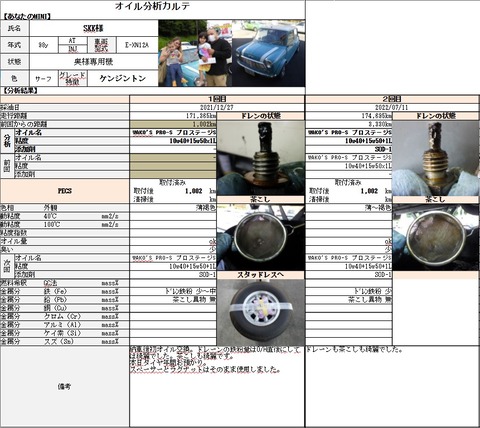Click the ケンジントン grade cell
This screenshot has width=480, height=428.
[x=123, y=79]
